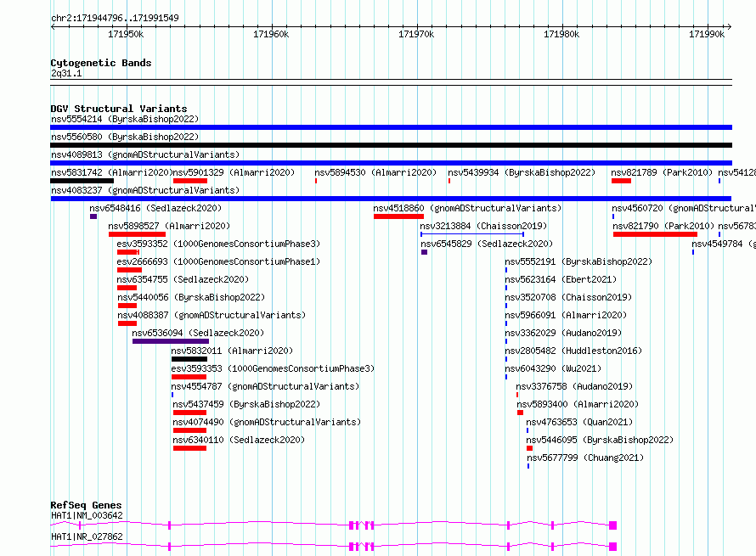This screenshot has width=756, height=556.
Task: Open nsv5552191 (ByrskaBishop2022) label
Action: tap(578, 261)
